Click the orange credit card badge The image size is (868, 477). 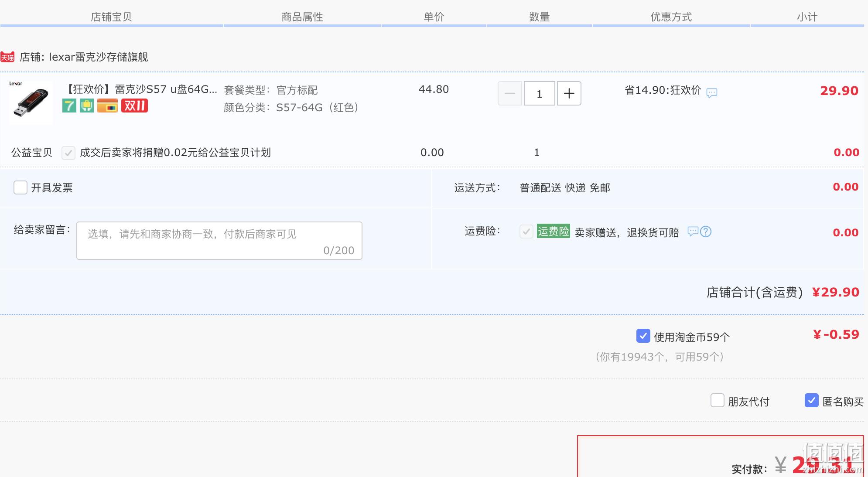[107, 106]
